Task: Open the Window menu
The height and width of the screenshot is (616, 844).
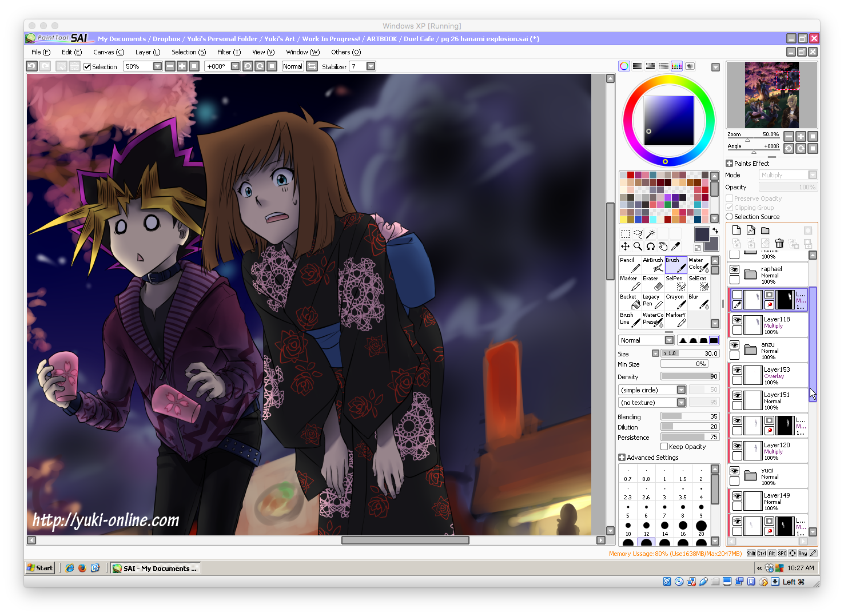Action: click(x=302, y=52)
